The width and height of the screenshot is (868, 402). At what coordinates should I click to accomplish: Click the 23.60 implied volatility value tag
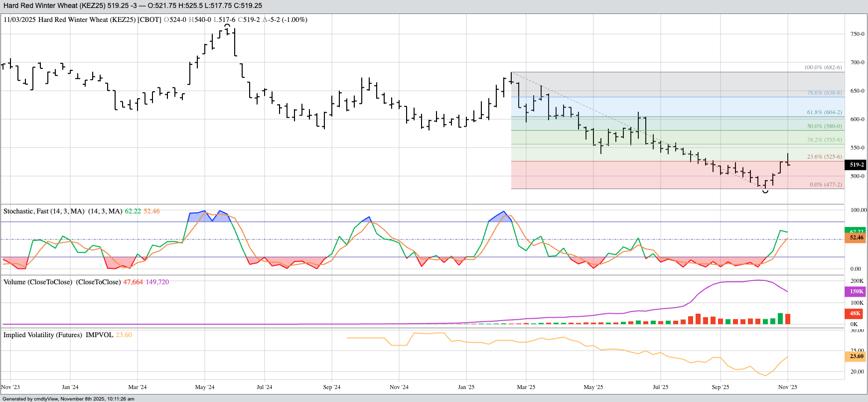856,356
